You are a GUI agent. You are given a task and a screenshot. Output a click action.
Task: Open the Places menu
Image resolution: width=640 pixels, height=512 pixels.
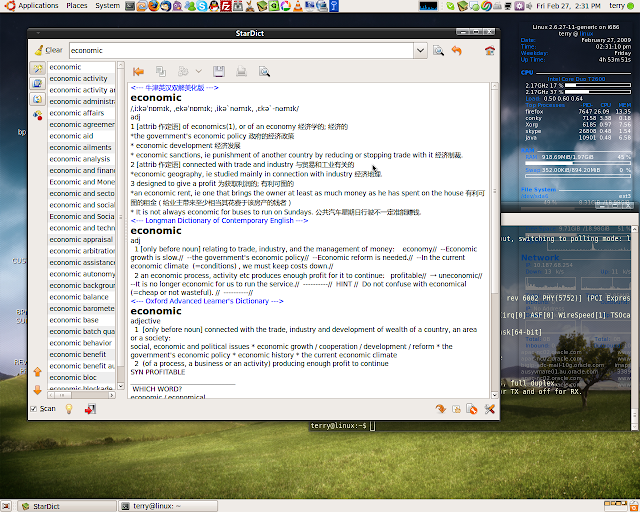coord(77,6)
